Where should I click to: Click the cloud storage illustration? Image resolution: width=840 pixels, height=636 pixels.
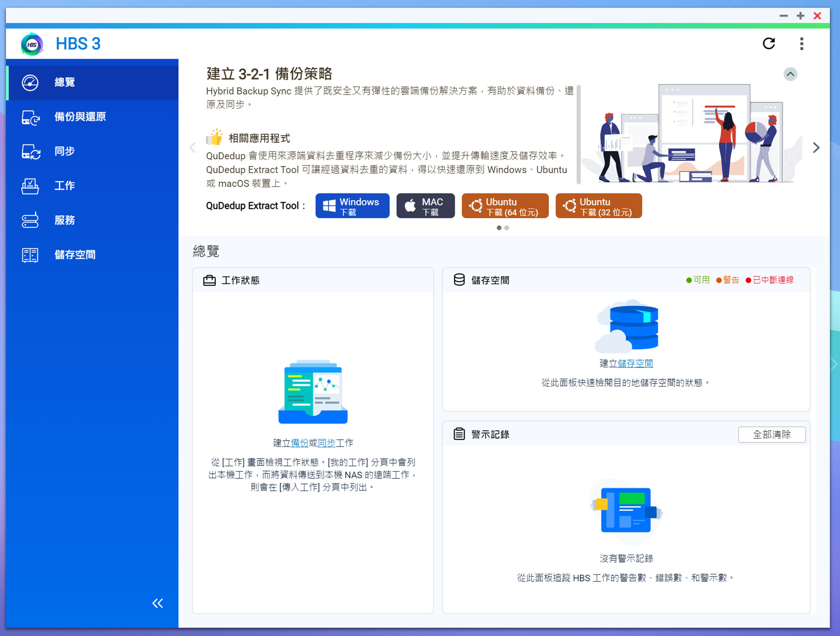pyautogui.click(x=627, y=326)
